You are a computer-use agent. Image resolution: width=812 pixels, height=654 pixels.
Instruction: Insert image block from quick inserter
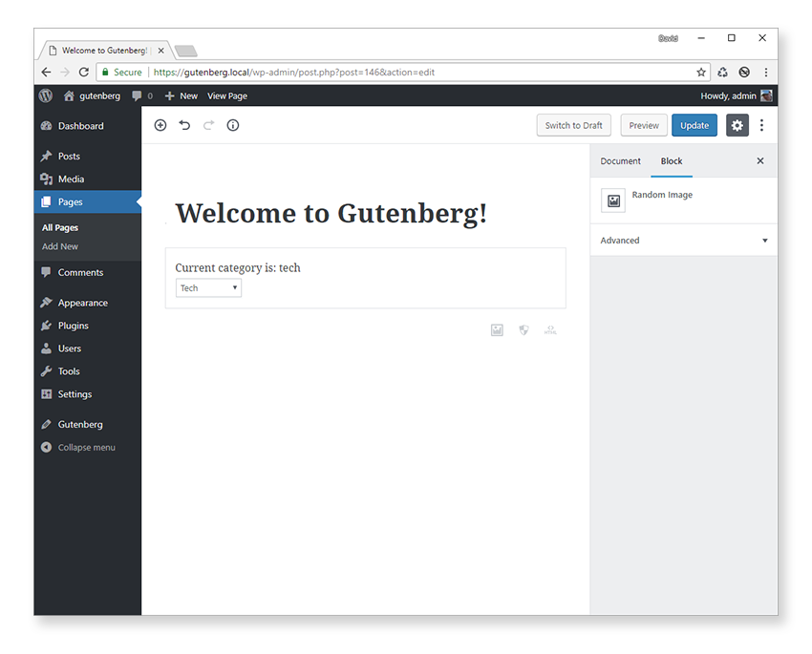click(497, 330)
